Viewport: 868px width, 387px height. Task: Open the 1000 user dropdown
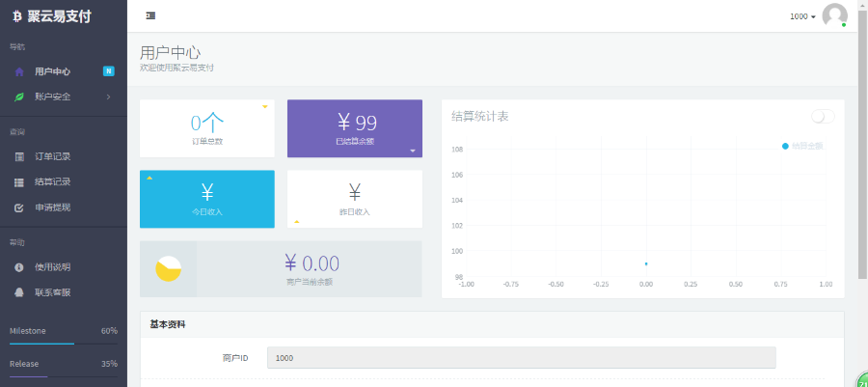click(802, 16)
